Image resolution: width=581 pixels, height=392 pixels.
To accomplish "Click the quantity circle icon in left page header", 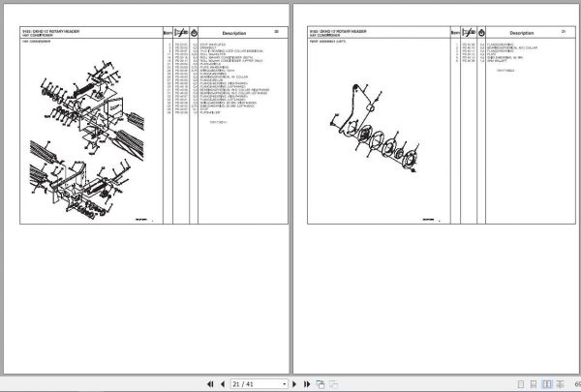I will click(194, 33).
